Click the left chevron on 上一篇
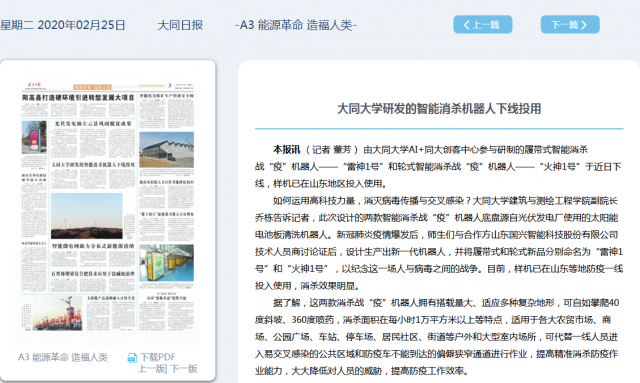 pyautogui.click(x=467, y=25)
